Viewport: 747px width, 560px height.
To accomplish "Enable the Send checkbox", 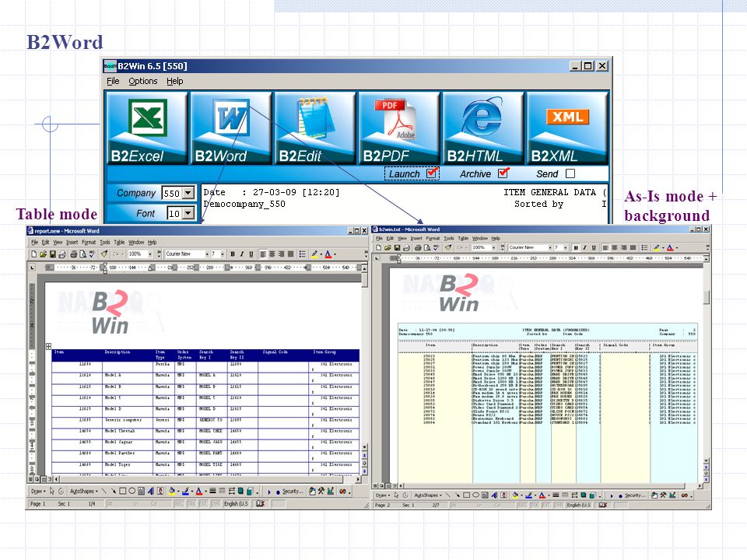I will pos(570,173).
